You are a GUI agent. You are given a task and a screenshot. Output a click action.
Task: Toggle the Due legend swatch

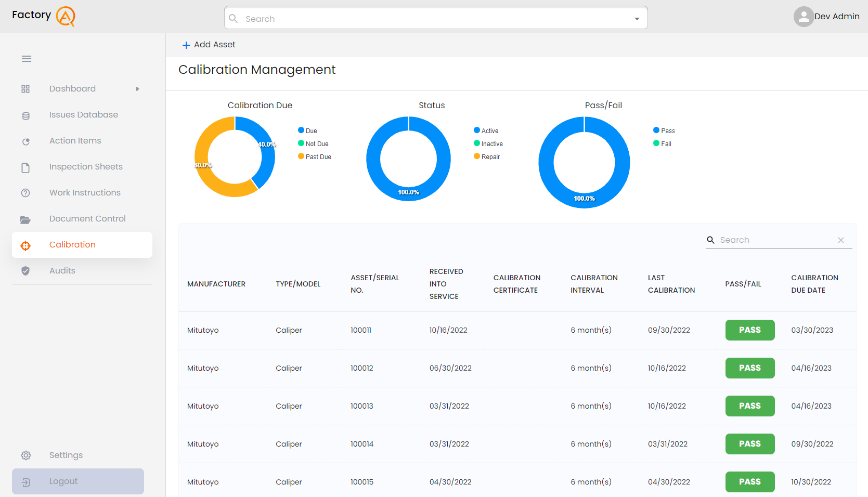301,130
